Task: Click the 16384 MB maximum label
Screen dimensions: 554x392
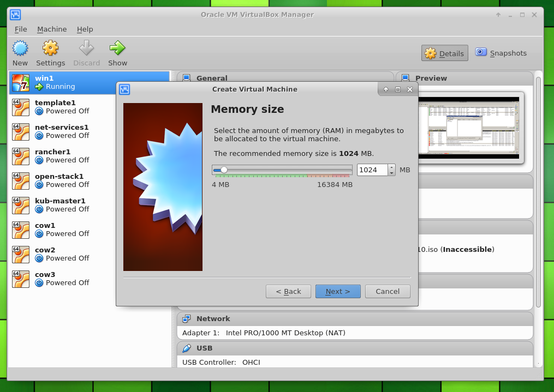Action: pos(335,184)
